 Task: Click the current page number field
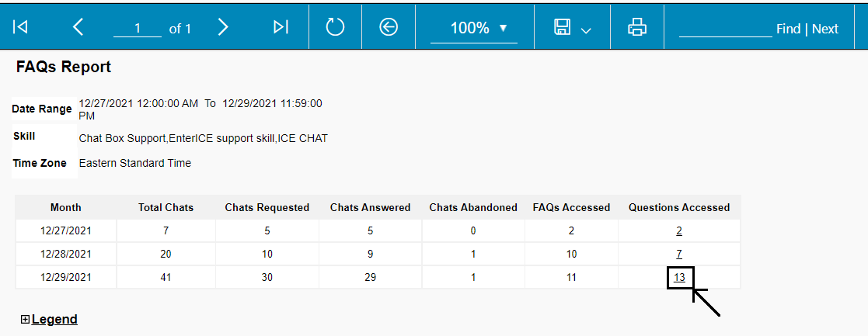click(x=137, y=28)
